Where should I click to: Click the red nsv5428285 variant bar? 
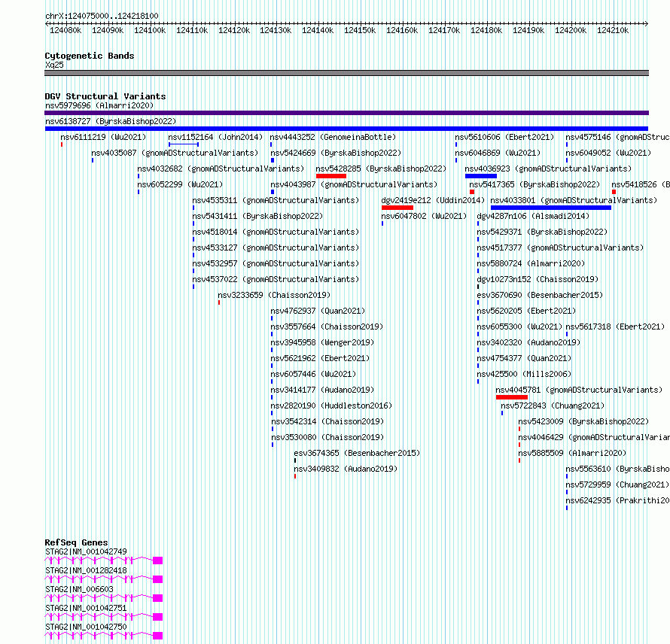pos(331,176)
